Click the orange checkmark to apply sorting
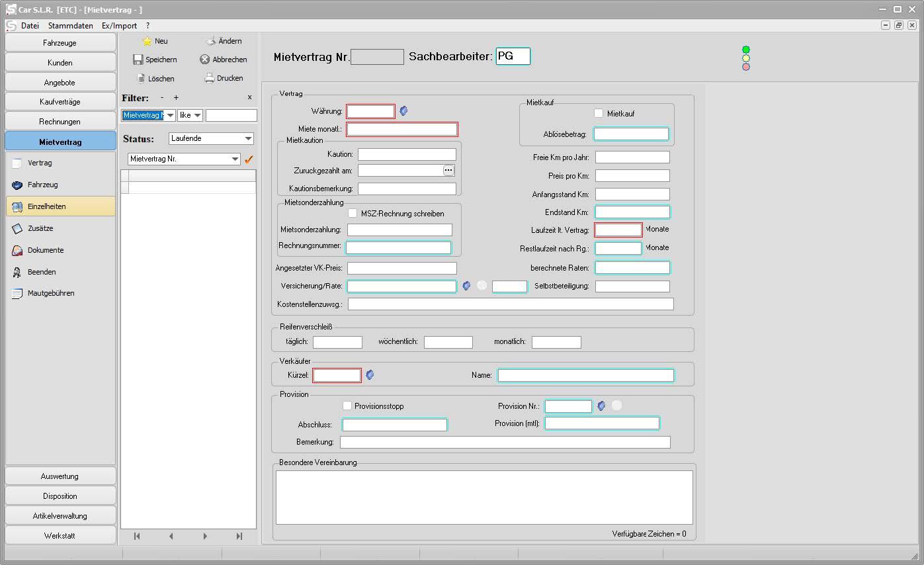Viewport: 924px width, 565px height. click(249, 159)
